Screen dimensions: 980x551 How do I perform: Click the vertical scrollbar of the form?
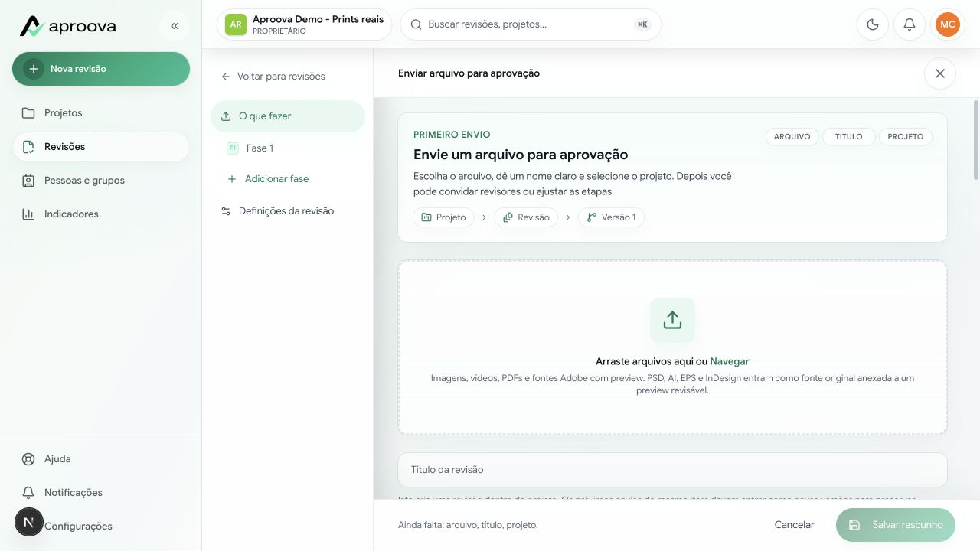point(975,141)
